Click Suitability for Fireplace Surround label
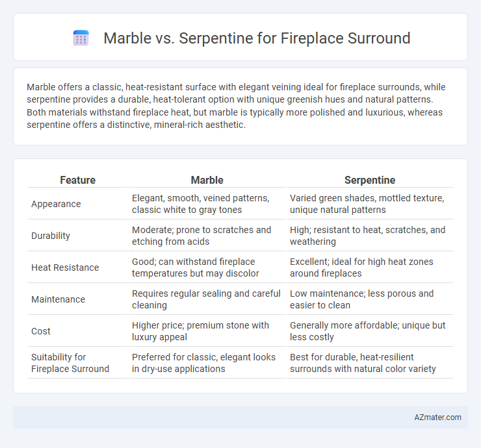The height and width of the screenshot is (448, 481). click(70, 363)
